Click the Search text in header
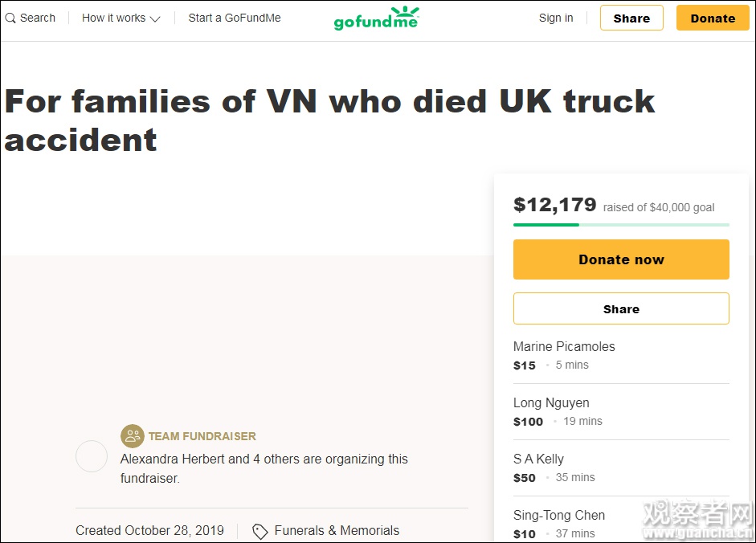The image size is (756, 543). tap(38, 18)
